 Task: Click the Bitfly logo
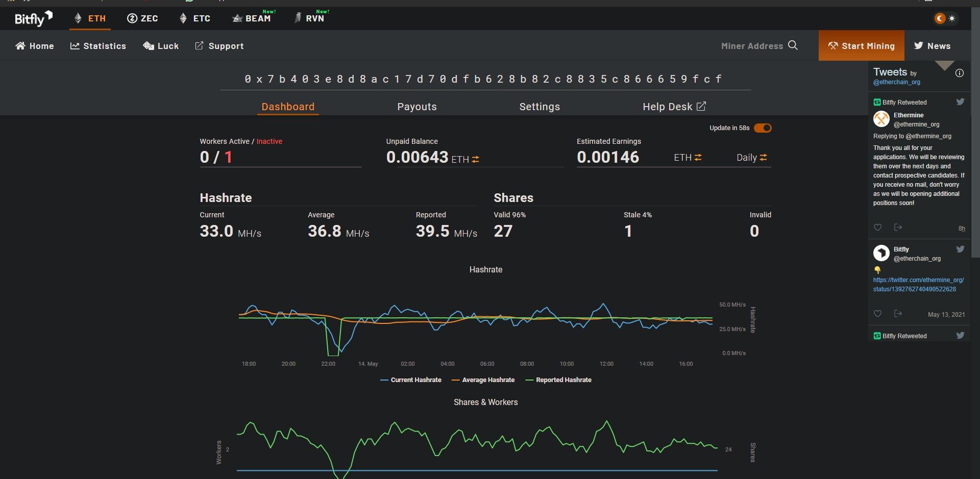[x=34, y=19]
